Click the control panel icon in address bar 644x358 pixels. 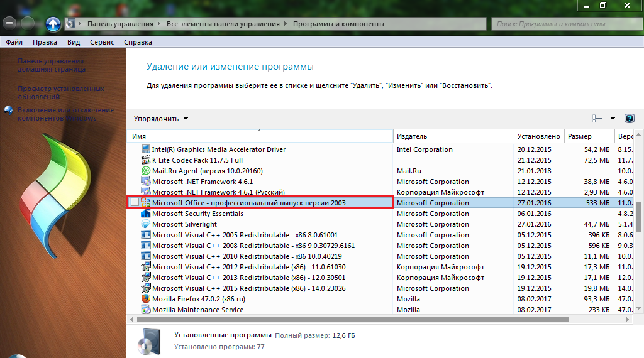pos(70,24)
